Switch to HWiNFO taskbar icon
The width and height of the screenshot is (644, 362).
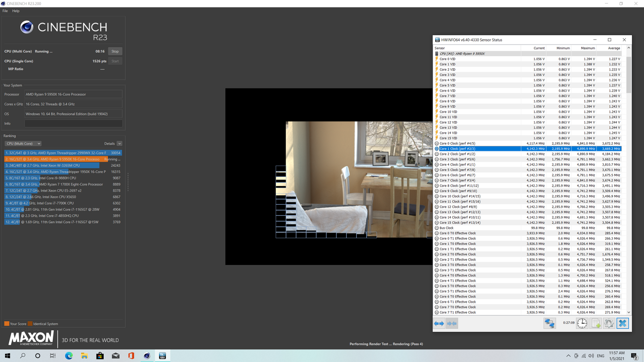click(163, 355)
